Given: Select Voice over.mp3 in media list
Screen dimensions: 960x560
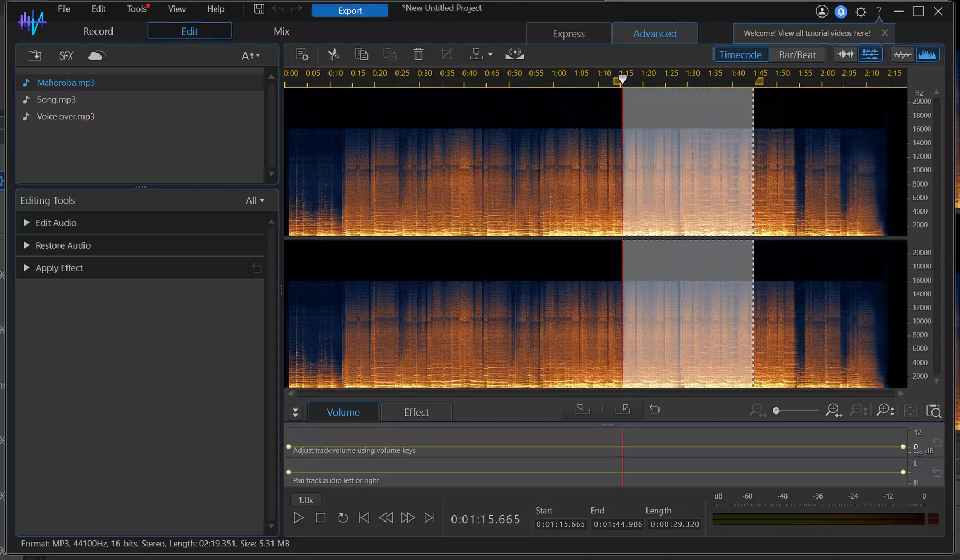Looking at the screenshot, I should coord(65,116).
